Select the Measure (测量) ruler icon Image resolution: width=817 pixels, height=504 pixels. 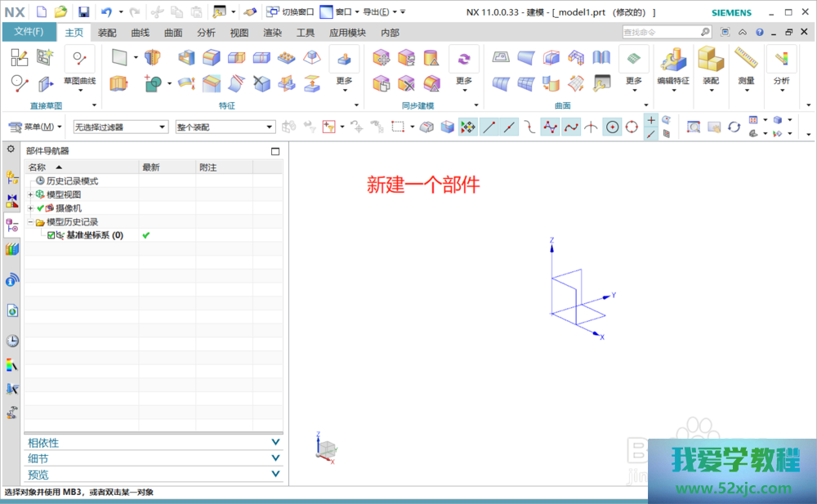(746, 61)
